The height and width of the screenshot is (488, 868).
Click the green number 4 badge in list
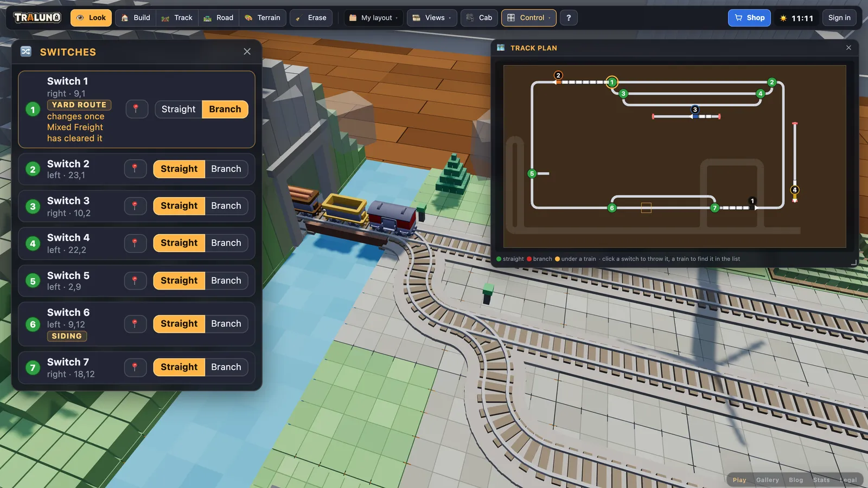coord(33,243)
